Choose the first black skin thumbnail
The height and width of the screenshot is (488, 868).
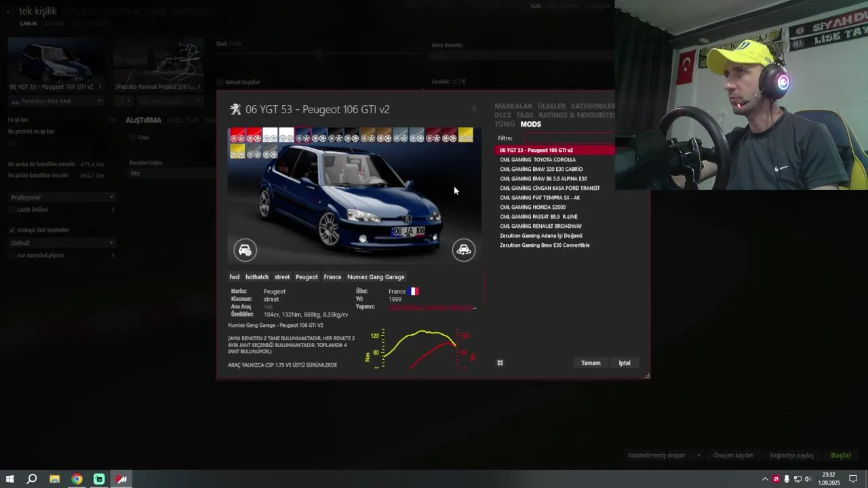335,135
